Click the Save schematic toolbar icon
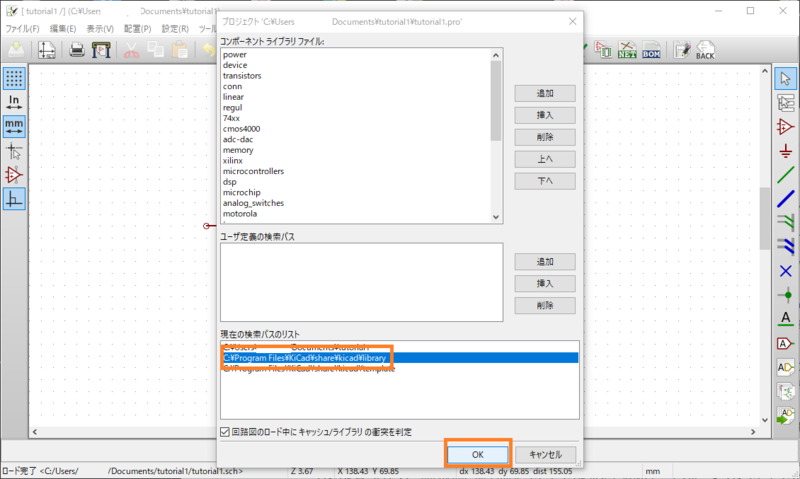 16,50
